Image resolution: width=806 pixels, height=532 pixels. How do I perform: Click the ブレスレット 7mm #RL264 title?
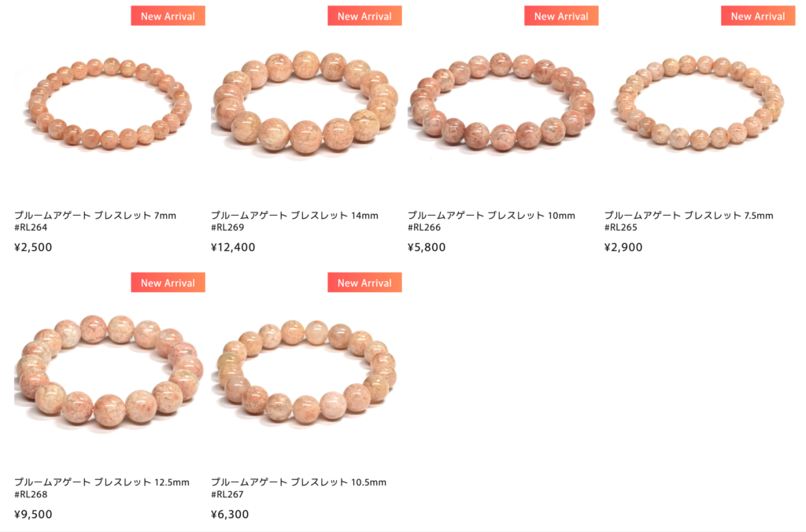coord(95,221)
